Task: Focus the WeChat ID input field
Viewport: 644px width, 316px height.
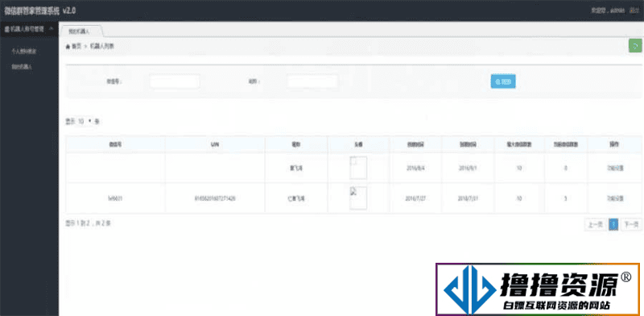Action: coord(175,81)
